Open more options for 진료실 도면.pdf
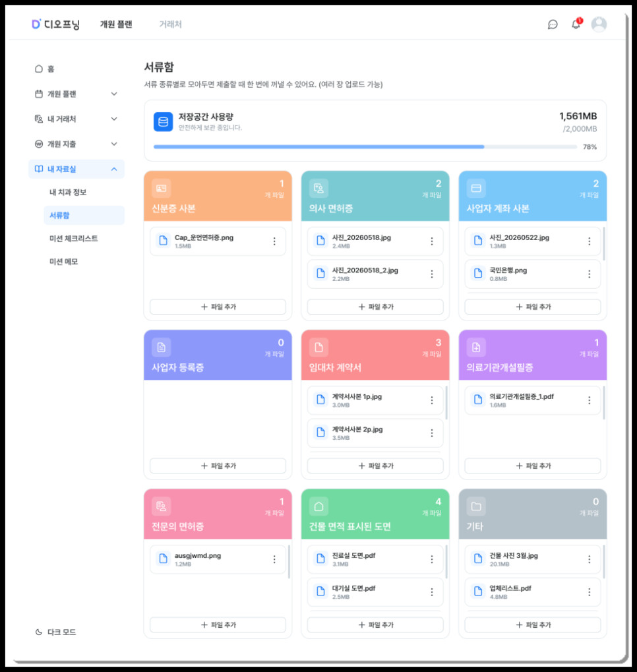 432,559
